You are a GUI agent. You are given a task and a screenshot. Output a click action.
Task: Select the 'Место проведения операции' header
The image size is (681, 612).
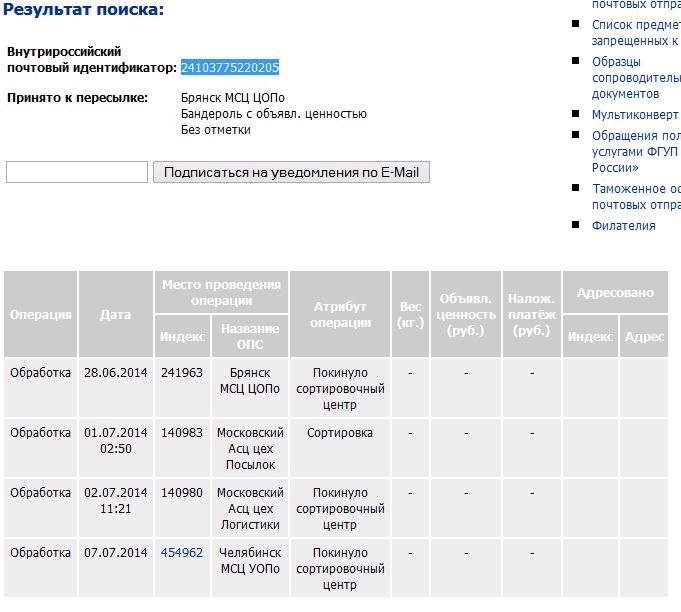(222, 292)
